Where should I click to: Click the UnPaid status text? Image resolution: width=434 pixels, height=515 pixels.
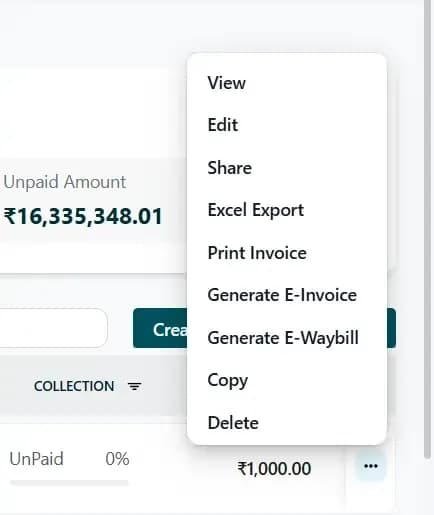click(36, 459)
